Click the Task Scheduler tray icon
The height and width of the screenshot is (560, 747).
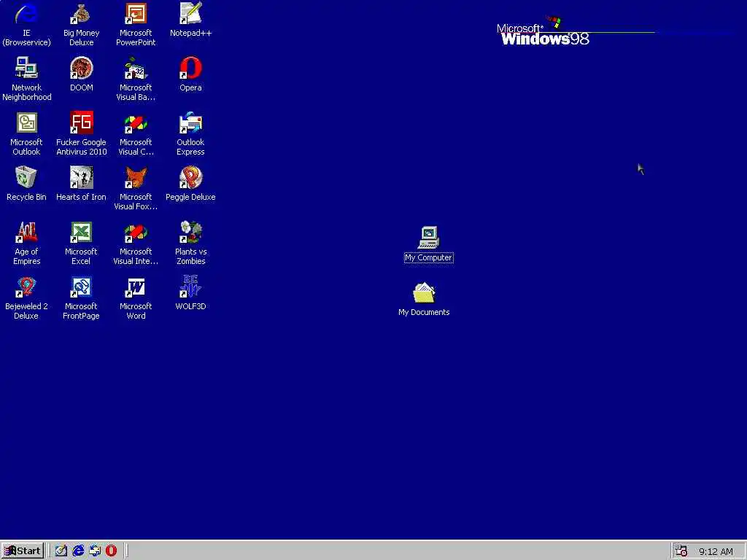tap(682, 551)
